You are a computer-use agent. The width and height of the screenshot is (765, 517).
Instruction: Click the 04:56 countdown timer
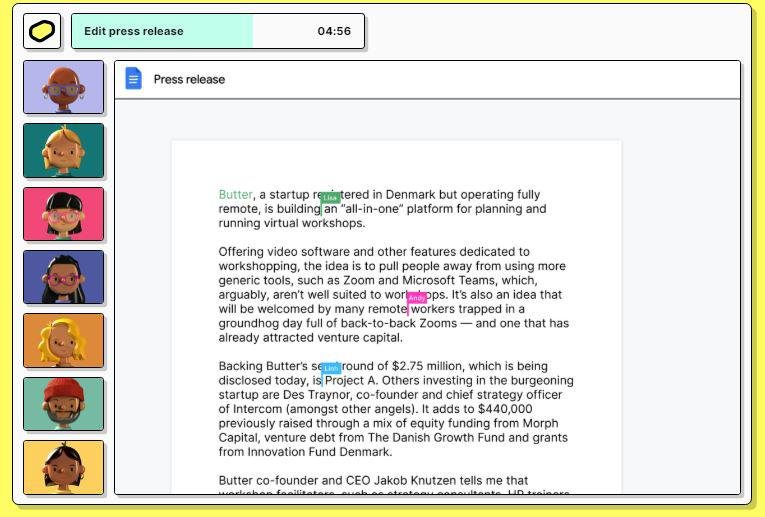click(334, 31)
